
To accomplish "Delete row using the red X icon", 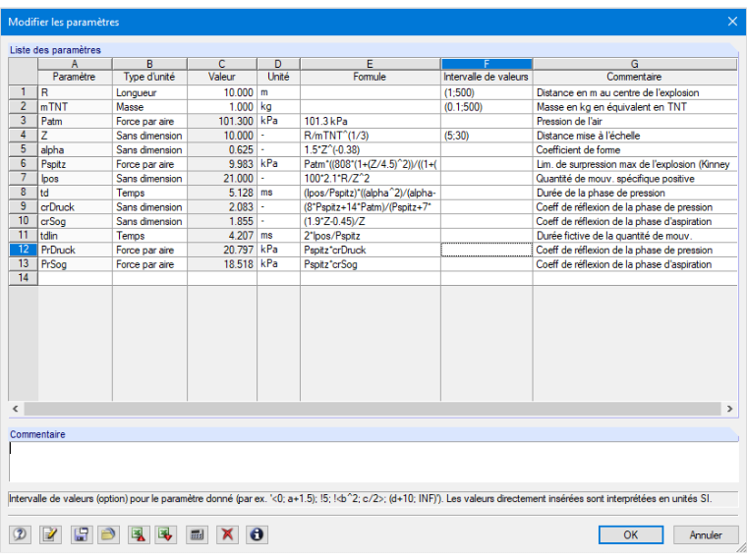I will coord(227,534).
